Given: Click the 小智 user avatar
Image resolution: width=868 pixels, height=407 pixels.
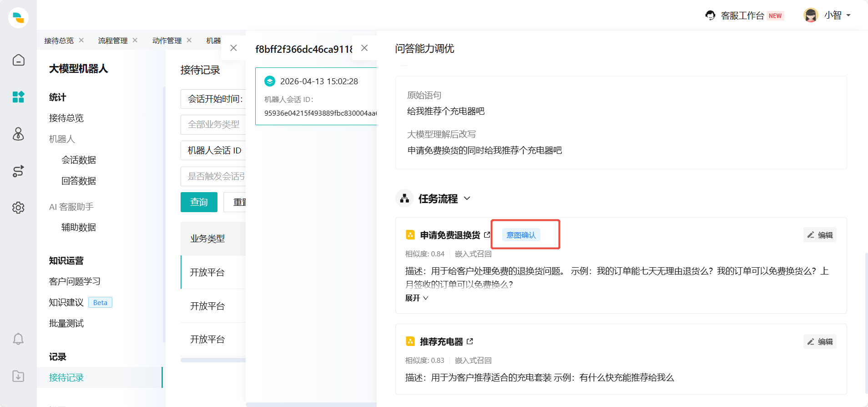Looking at the screenshot, I should 811,15.
